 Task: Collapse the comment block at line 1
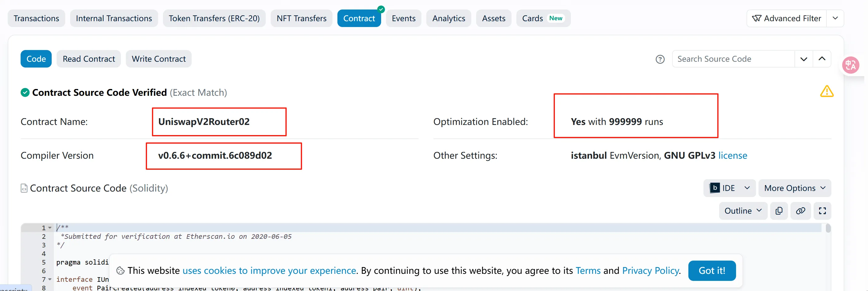coord(50,228)
